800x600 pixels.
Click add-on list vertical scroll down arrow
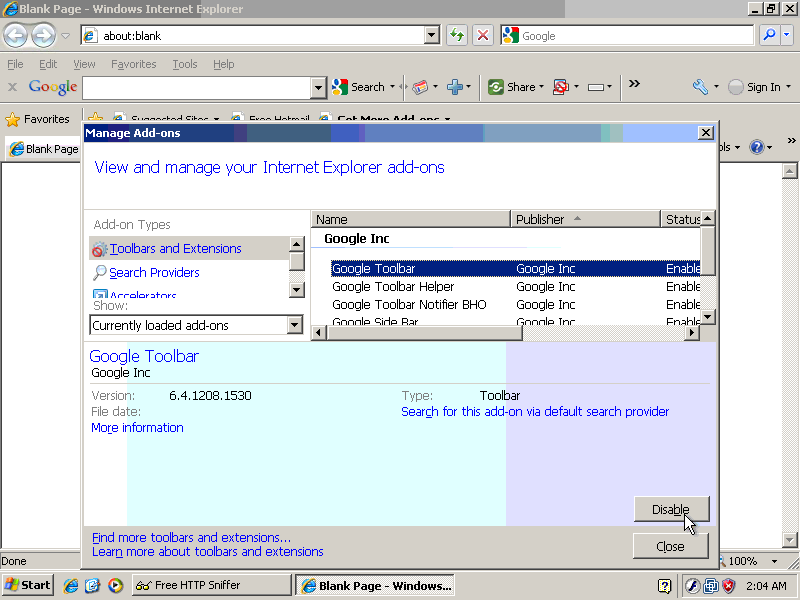pyautogui.click(x=707, y=317)
